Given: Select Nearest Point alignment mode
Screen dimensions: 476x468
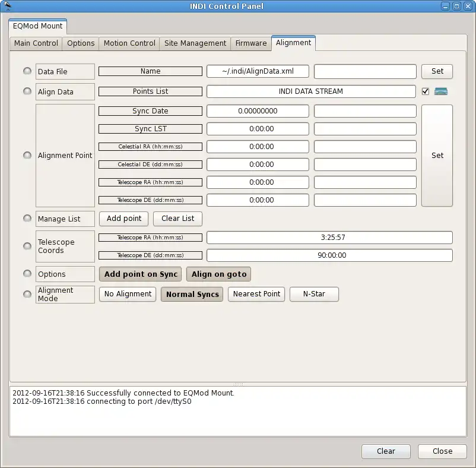Looking at the screenshot, I should [x=256, y=294].
